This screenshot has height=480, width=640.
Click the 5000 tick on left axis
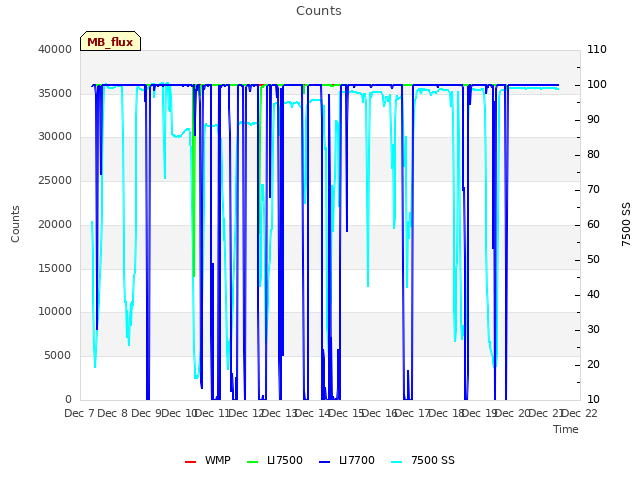(x=58, y=356)
